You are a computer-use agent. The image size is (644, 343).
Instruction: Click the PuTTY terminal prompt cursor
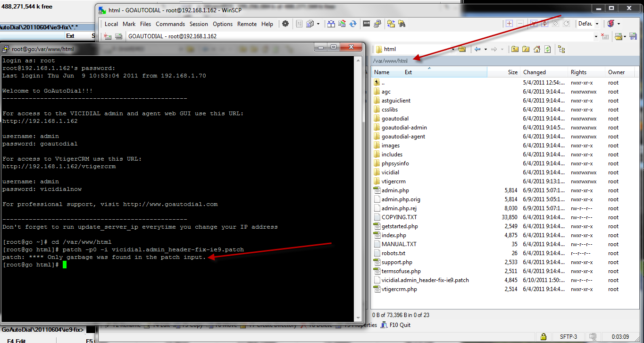point(65,265)
